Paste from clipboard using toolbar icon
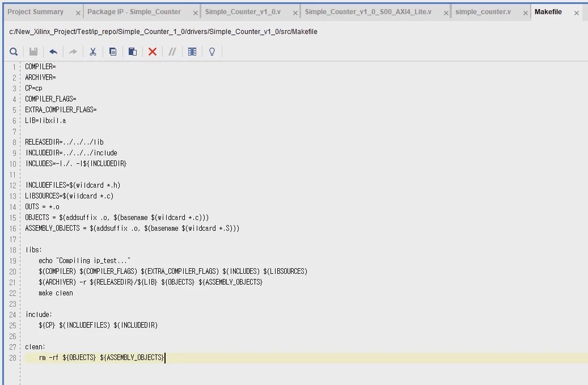This screenshot has width=588, height=385. [132, 52]
